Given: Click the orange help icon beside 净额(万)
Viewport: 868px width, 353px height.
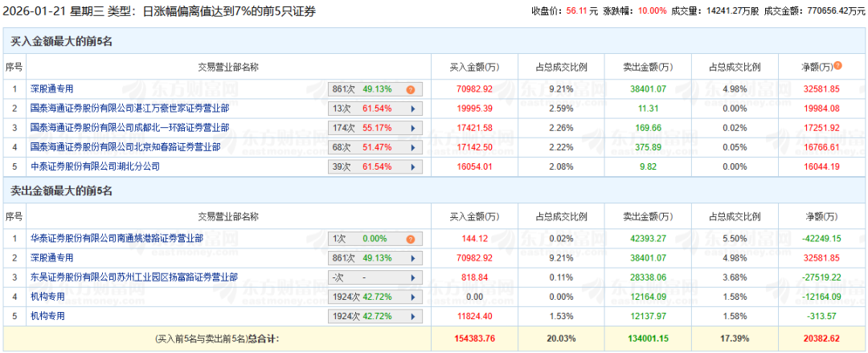Looking at the screenshot, I should 838,66.
